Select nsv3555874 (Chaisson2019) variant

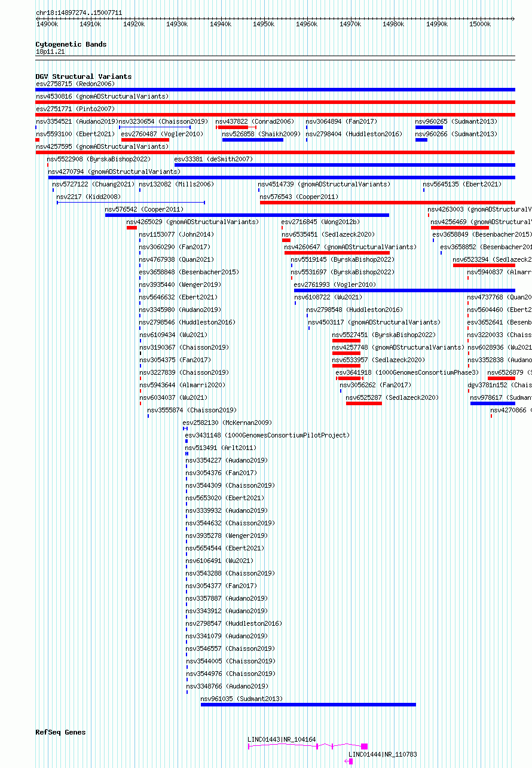[192, 410]
